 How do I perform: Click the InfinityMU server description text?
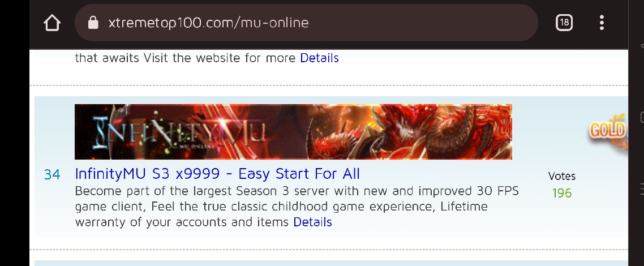click(297, 207)
